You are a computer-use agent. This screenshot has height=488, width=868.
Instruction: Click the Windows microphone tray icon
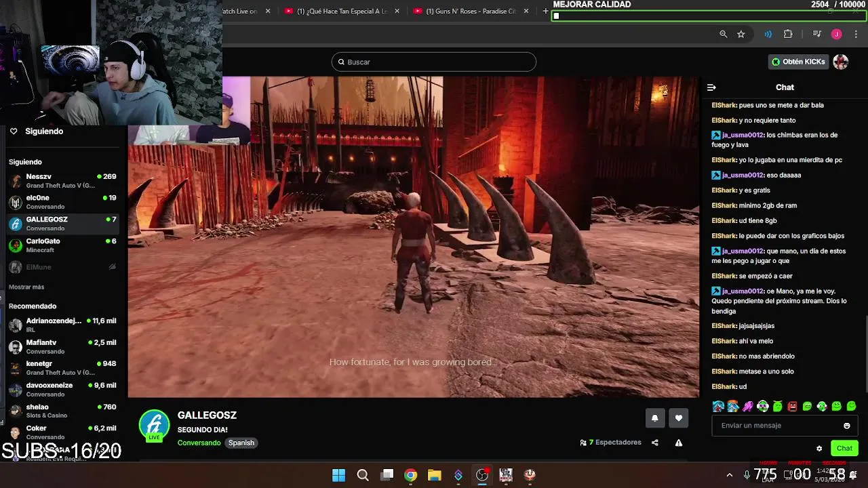(747, 475)
